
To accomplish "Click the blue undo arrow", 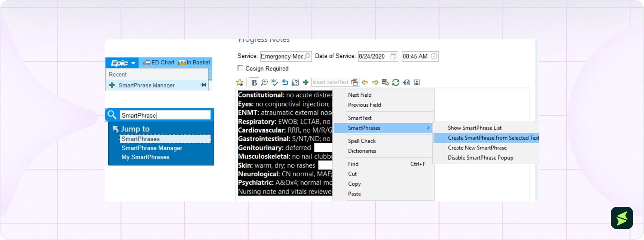I will click(285, 82).
